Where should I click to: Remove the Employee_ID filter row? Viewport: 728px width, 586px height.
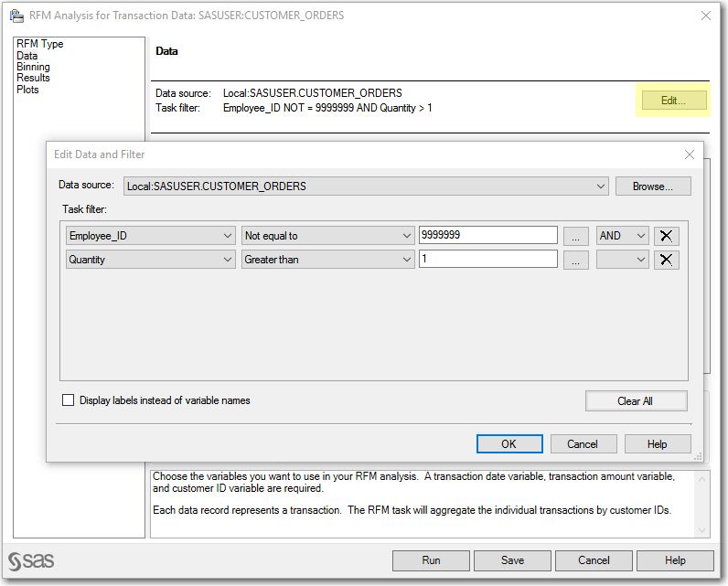pyautogui.click(x=666, y=236)
